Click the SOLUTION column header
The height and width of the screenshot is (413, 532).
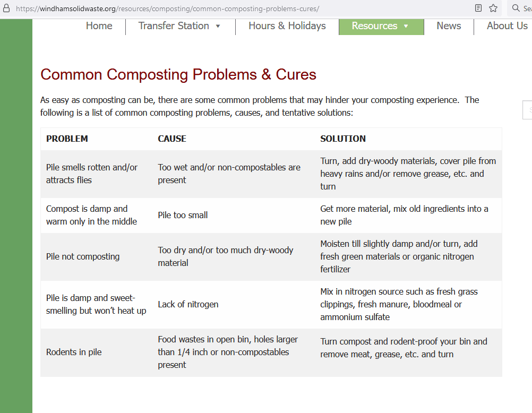[x=343, y=139]
